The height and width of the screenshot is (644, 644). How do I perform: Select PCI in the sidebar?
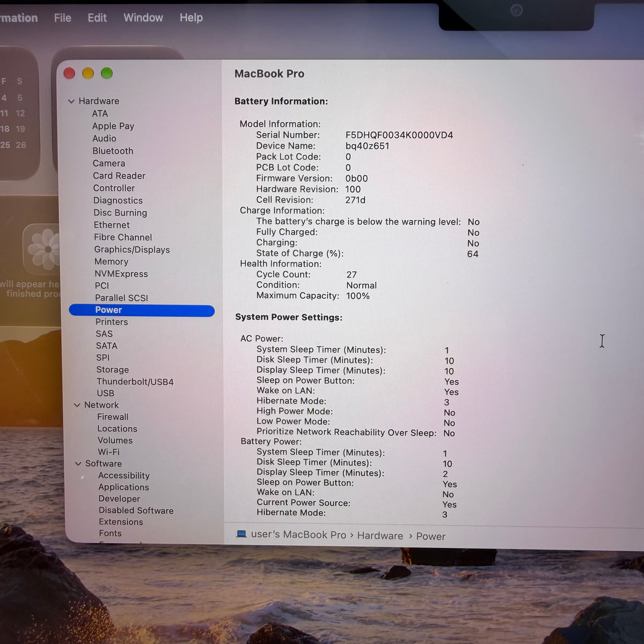click(x=102, y=286)
